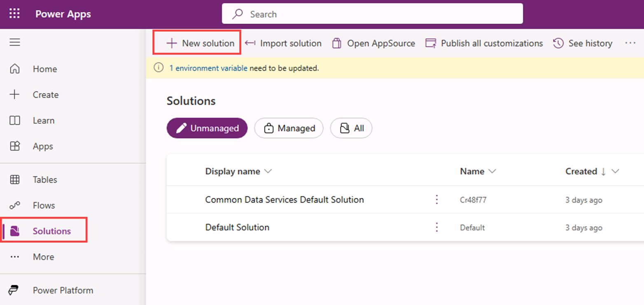Click the name cell Default
Viewport: 644px width, 305px height.
click(472, 228)
